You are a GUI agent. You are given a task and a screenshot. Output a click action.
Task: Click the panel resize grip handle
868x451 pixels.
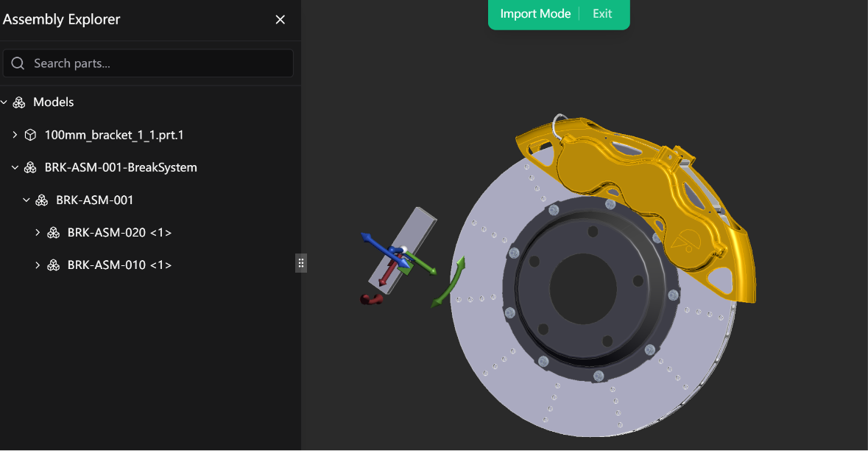tap(301, 263)
